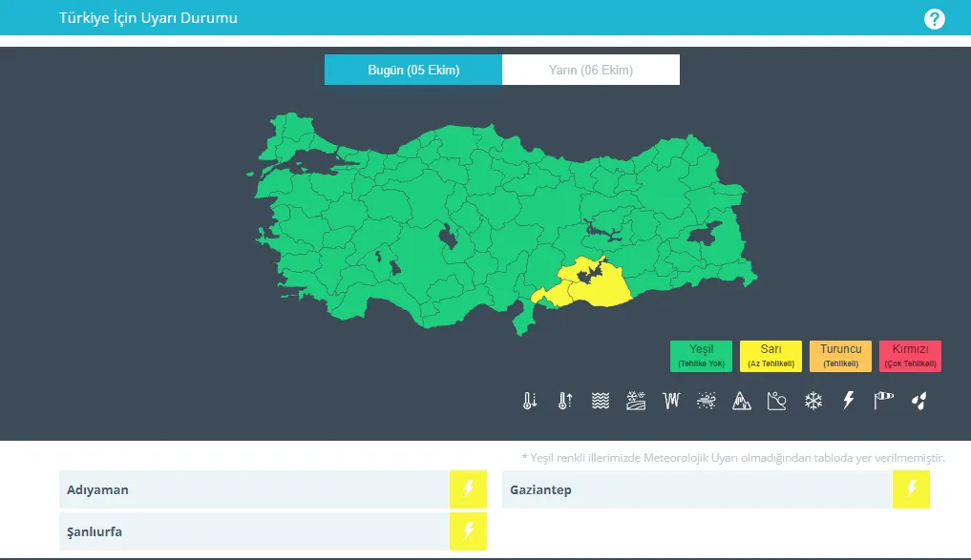This screenshot has width=971, height=560.
Task: Open the Gaziantep warning row
Action: coord(716,489)
